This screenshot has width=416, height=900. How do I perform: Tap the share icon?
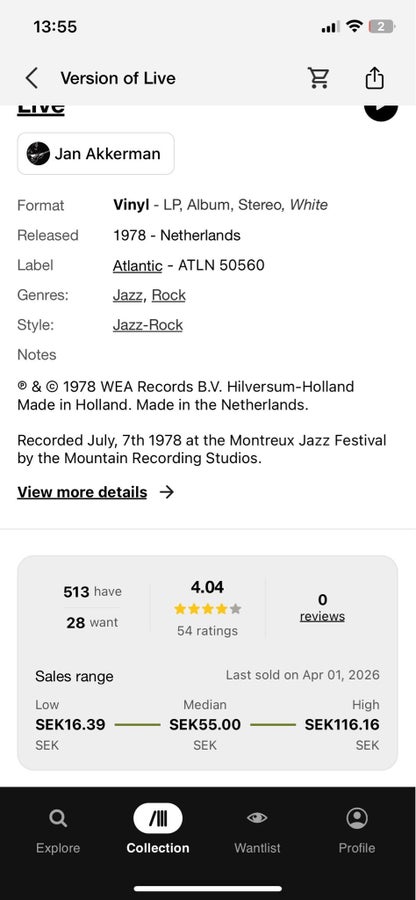(374, 77)
